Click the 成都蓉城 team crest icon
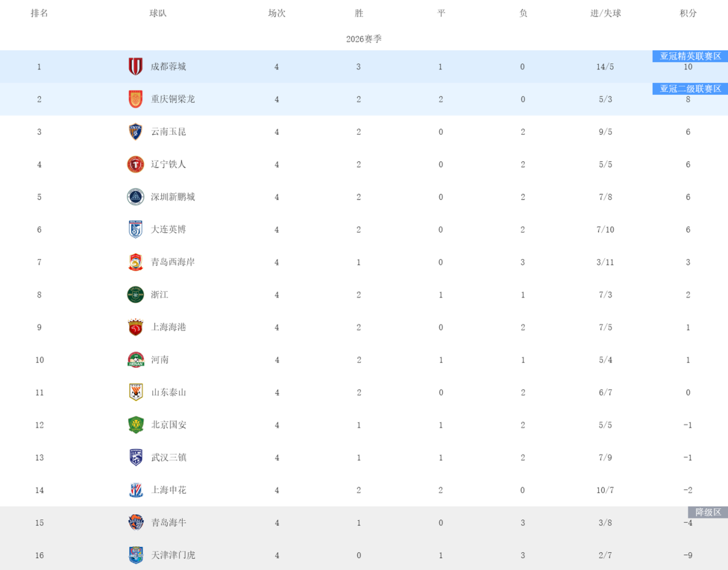 (135, 67)
